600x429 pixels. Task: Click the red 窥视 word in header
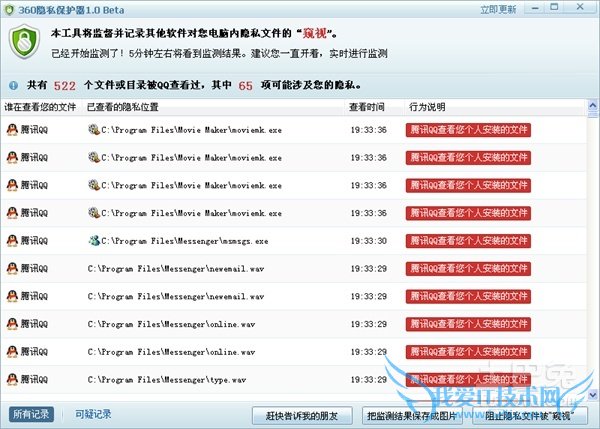[315, 34]
